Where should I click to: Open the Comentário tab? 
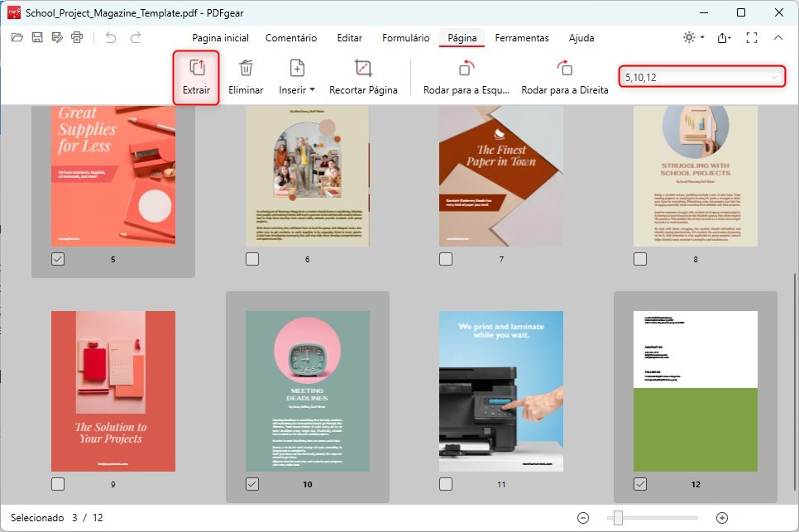[292, 38]
